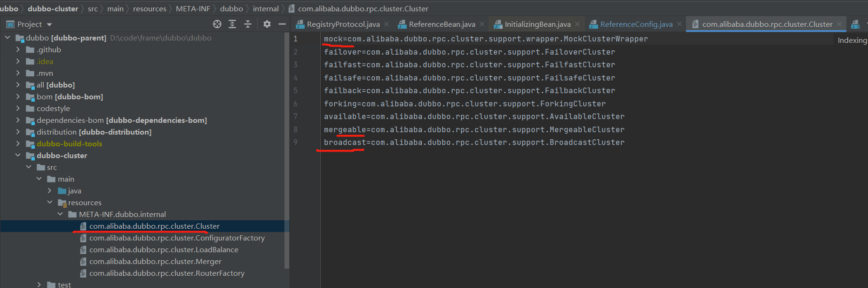This screenshot has width=868, height=288.
Task: Expand the java source folder
Action: tap(50, 191)
